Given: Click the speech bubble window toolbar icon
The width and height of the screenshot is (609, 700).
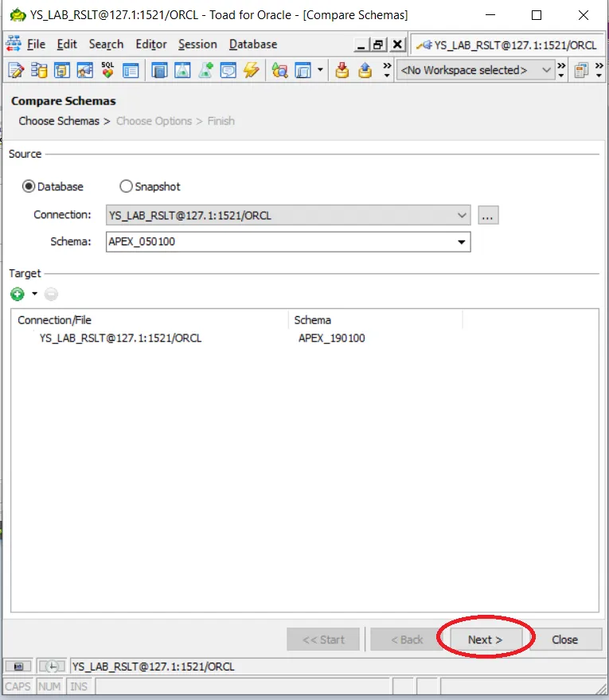Looking at the screenshot, I should 228,71.
